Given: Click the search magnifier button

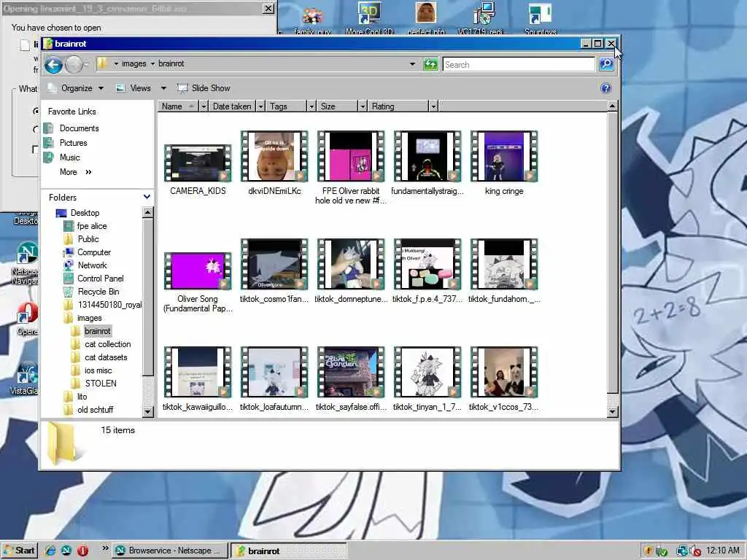Looking at the screenshot, I should (606, 64).
